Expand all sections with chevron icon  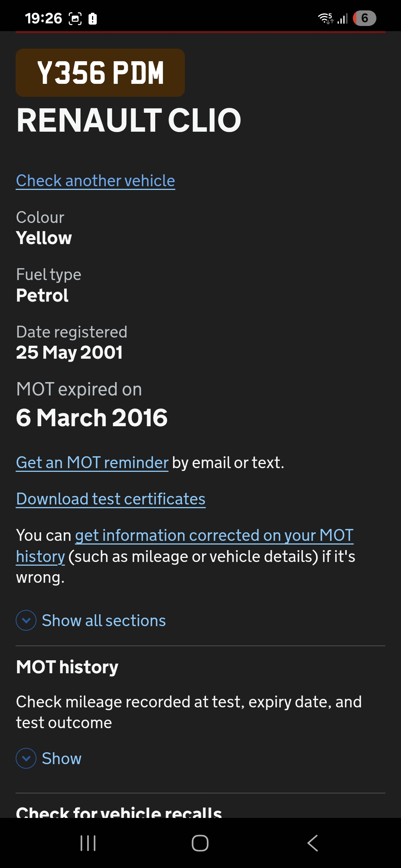[x=26, y=620]
